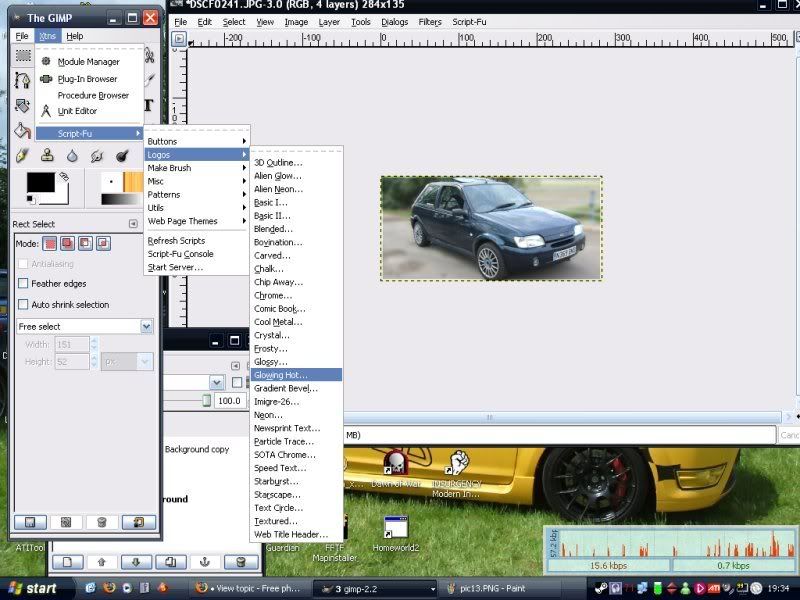800x600 pixels.
Task: Open the Layer menu in the image window
Action: tap(329, 22)
